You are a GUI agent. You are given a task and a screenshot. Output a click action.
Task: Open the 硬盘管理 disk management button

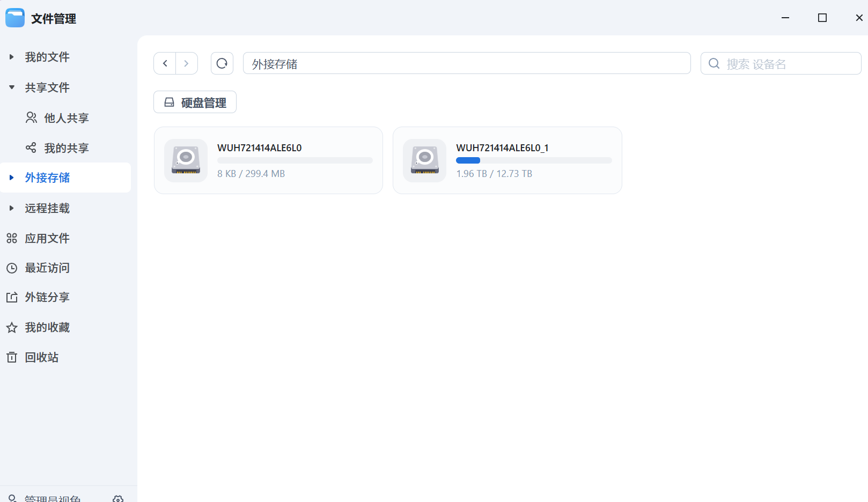pos(195,102)
